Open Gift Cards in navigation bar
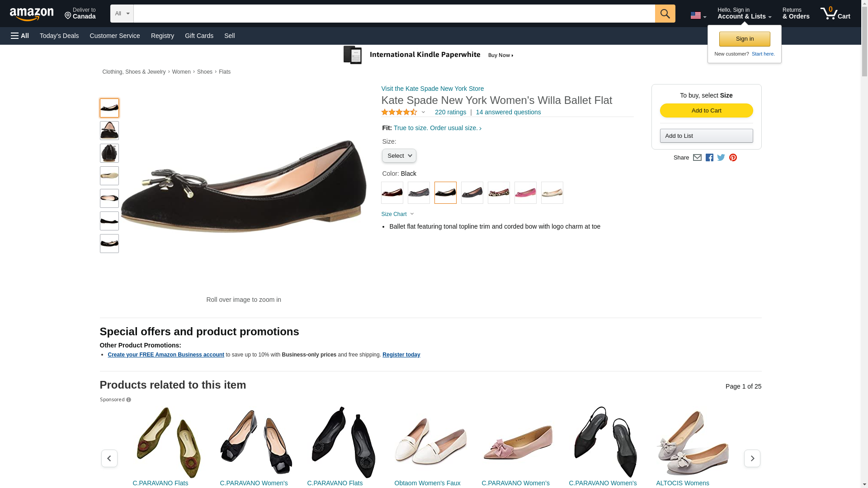868x488 pixels. tap(199, 36)
